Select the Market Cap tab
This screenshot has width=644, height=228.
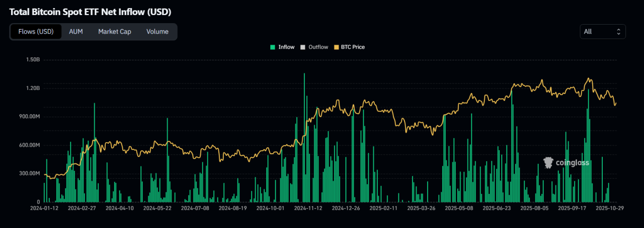[114, 32]
